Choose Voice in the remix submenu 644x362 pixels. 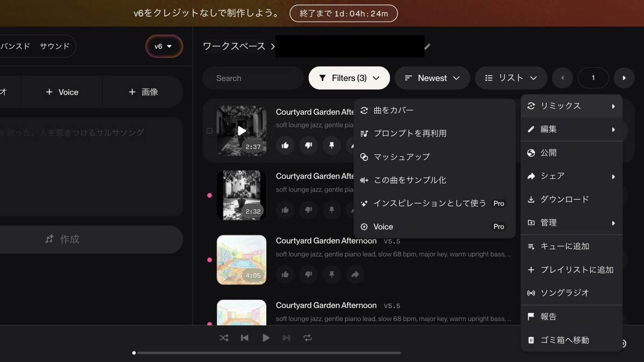434,227
